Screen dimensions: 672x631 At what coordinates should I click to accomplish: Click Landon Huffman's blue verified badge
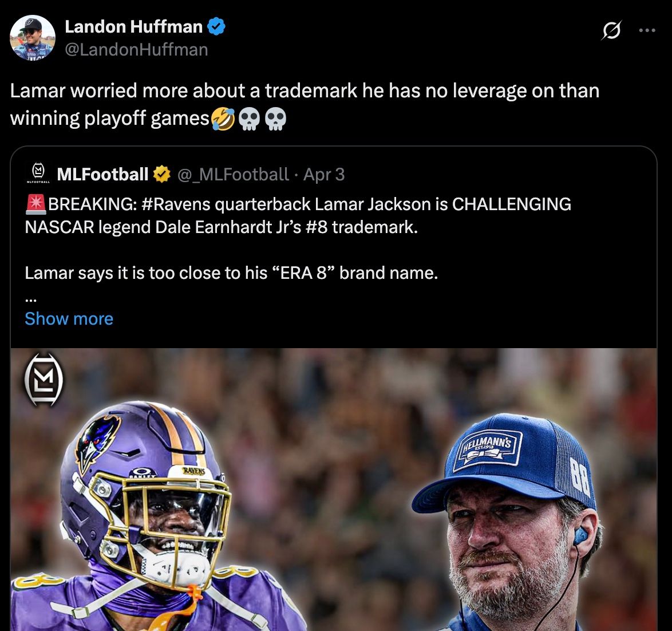[x=216, y=26]
